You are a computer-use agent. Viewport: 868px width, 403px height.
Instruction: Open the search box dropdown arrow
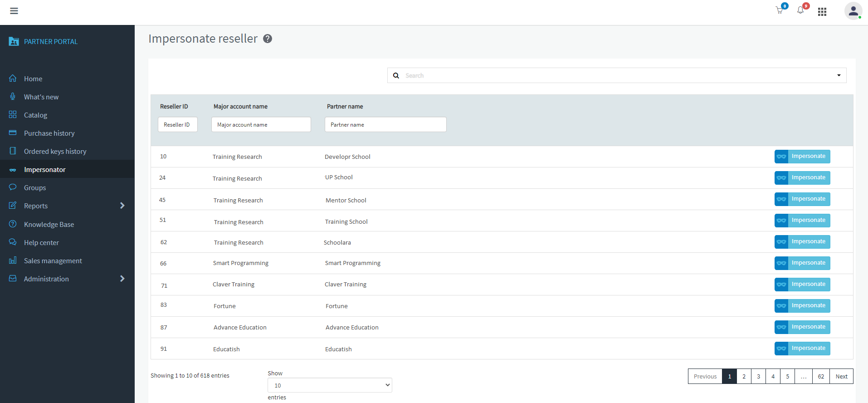click(839, 75)
